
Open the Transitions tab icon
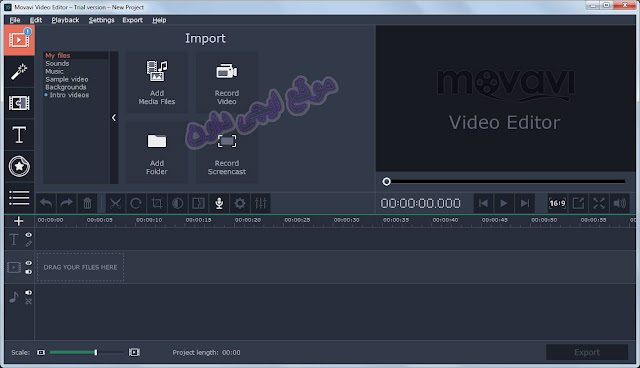pyautogui.click(x=19, y=103)
